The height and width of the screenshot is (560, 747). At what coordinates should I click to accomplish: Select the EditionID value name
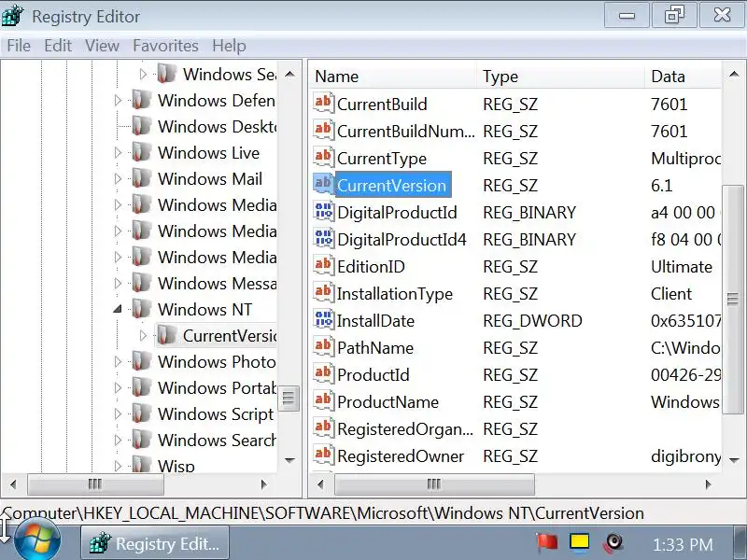(x=371, y=267)
